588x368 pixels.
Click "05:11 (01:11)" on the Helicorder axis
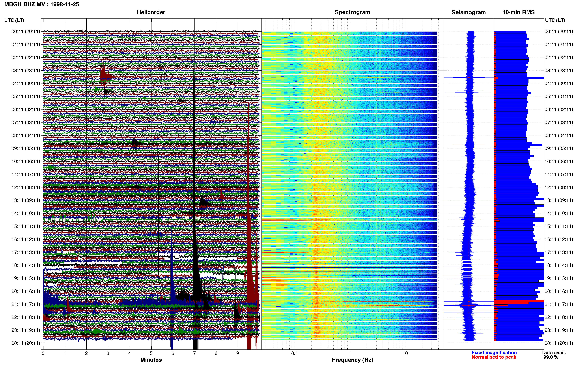pos(26,96)
